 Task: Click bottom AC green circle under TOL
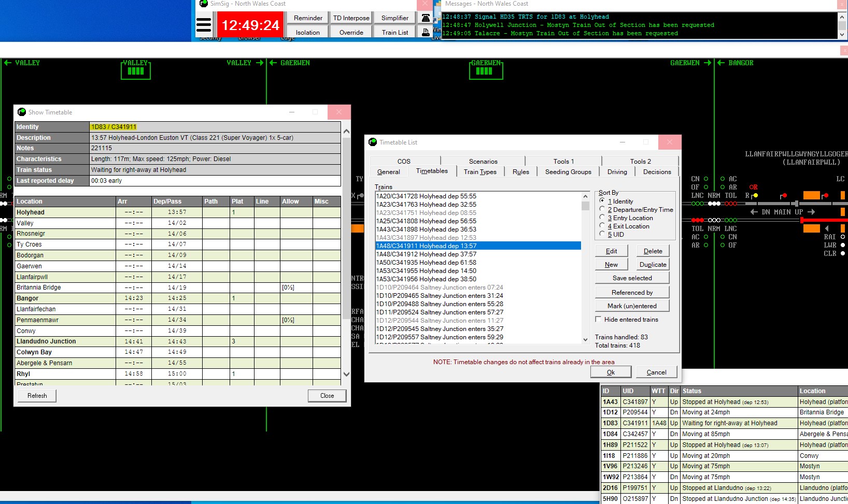(x=706, y=237)
